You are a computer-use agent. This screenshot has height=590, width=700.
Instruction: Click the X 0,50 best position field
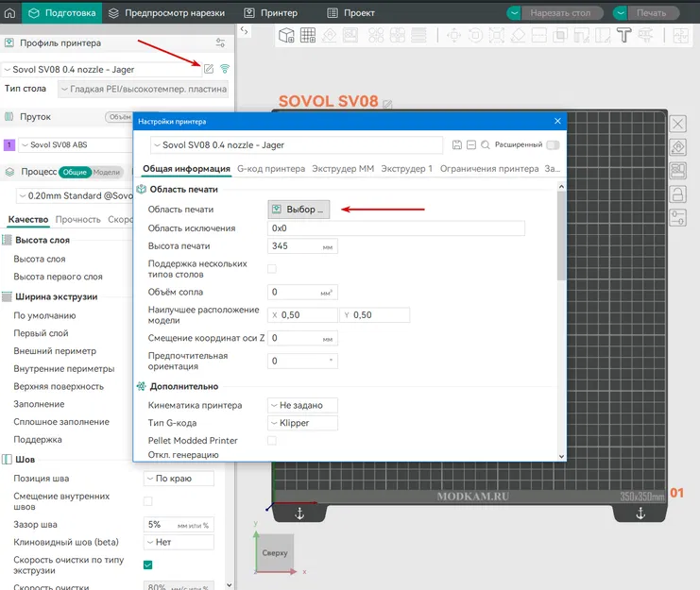302,315
